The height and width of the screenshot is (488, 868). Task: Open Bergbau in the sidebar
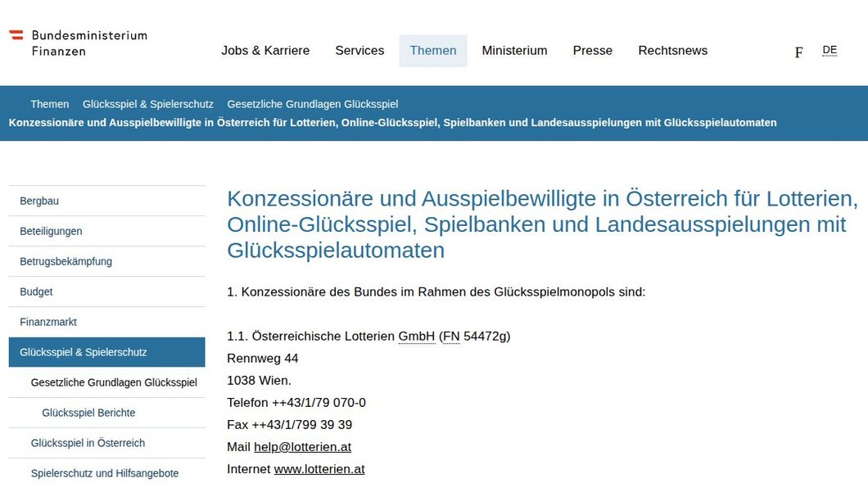click(x=106, y=201)
